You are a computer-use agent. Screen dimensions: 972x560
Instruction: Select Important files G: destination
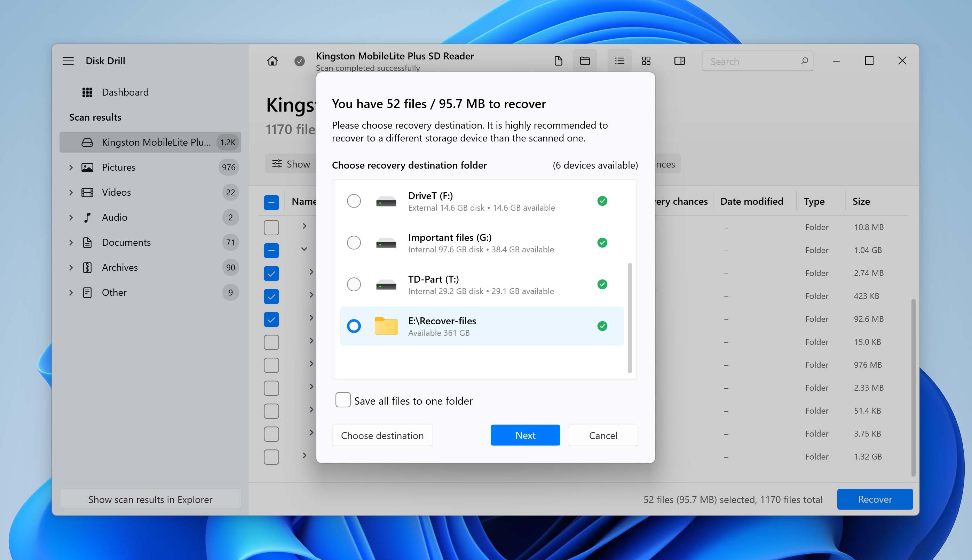pyautogui.click(x=353, y=243)
